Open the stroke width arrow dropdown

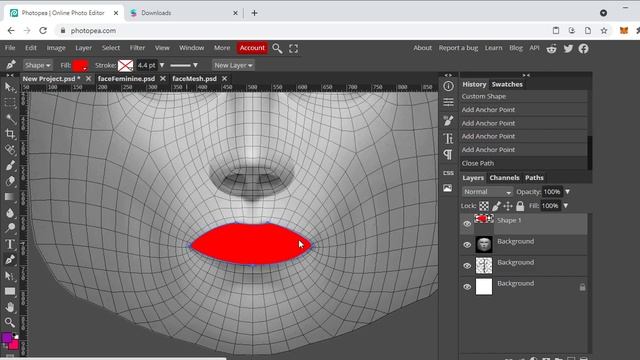coord(162,65)
